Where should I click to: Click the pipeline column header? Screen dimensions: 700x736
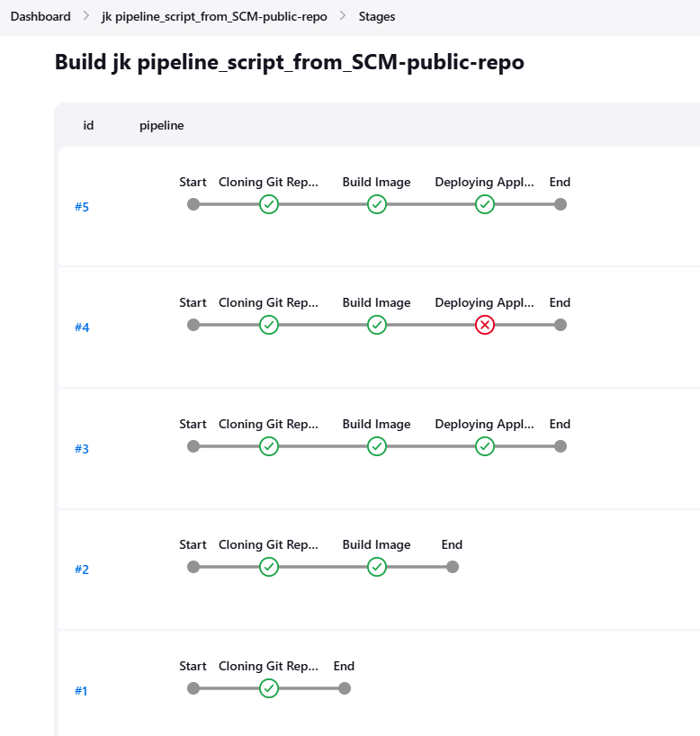click(x=161, y=125)
